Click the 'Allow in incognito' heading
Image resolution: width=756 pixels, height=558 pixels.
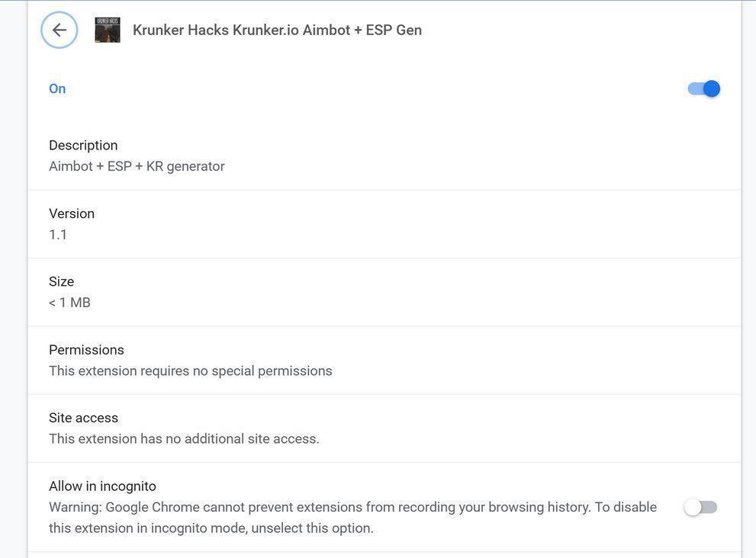(x=102, y=486)
